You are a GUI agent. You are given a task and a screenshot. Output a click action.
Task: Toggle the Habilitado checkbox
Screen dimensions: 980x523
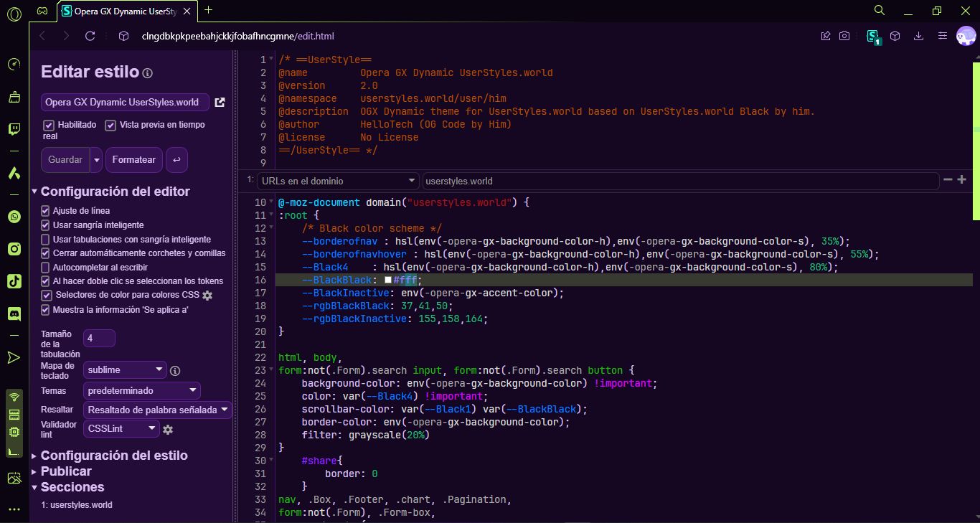click(x=49, y=126)
